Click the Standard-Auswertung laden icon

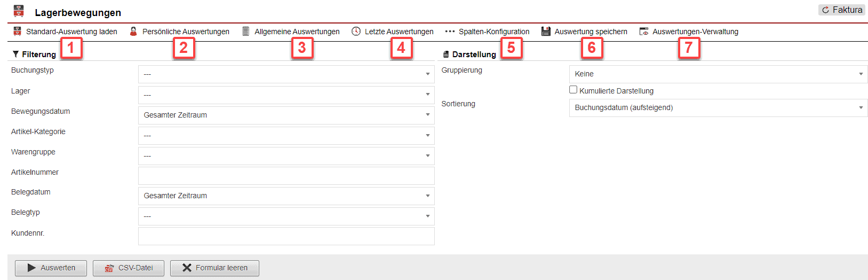coord(18,32)
